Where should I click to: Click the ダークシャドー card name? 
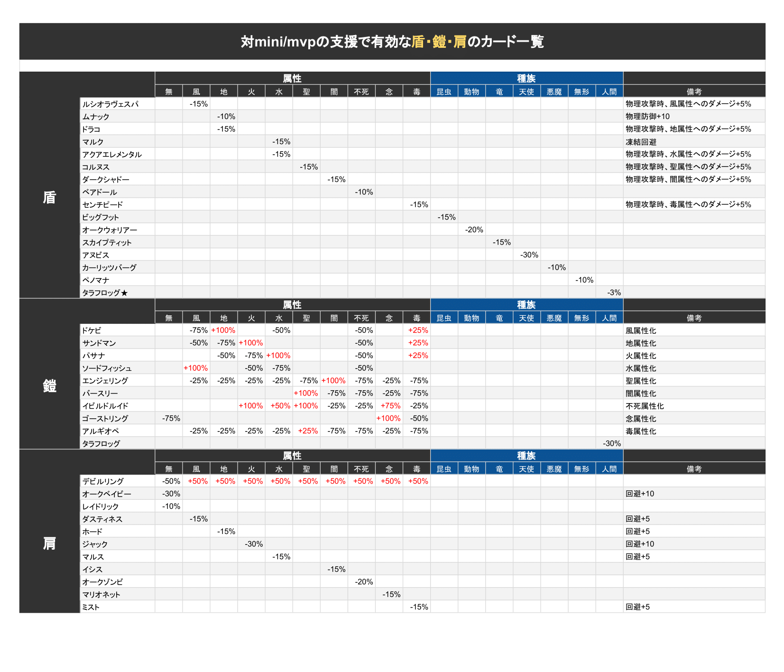pos(105,179)
